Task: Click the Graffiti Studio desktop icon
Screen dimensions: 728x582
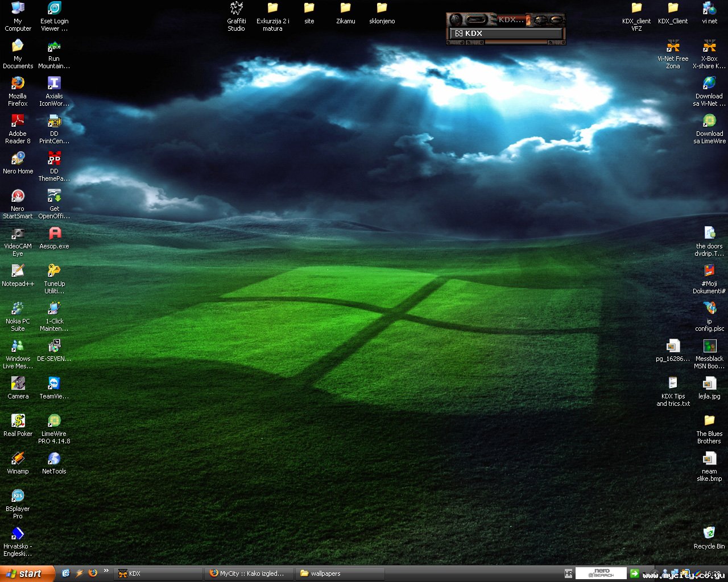Action: pos(236,16)
